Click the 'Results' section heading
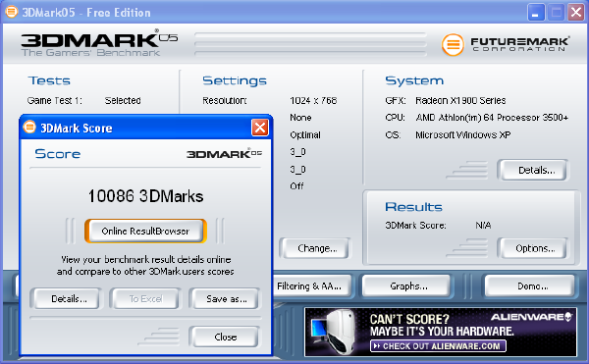This screenshot has height=364, width=589. [x=413, y=207]
